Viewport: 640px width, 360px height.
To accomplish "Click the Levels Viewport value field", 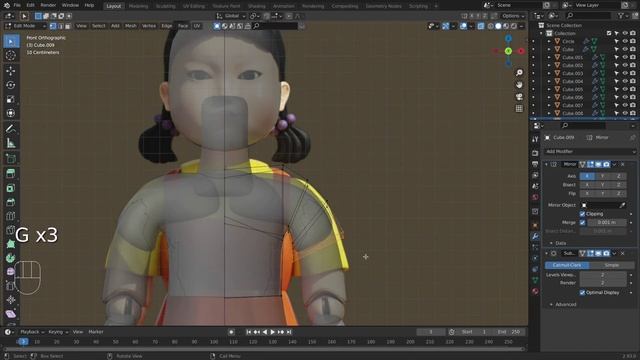I will coord(603,275).
